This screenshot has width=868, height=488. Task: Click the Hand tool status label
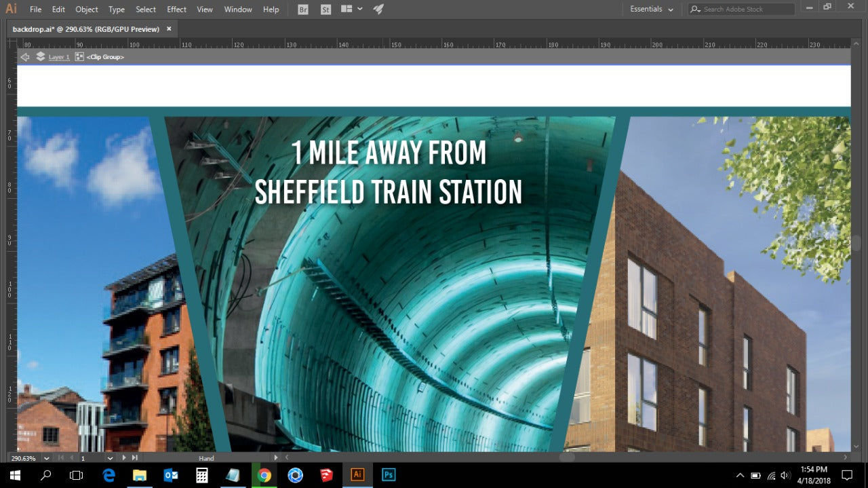[x=206, y=458]
